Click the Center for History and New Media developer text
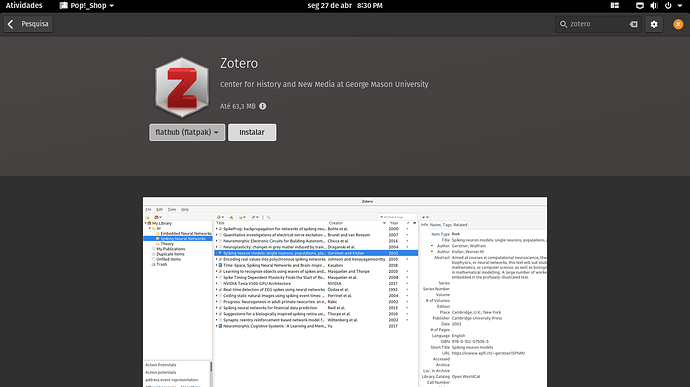The height and width of the screenshot is (387, 690). click(324, 84)
